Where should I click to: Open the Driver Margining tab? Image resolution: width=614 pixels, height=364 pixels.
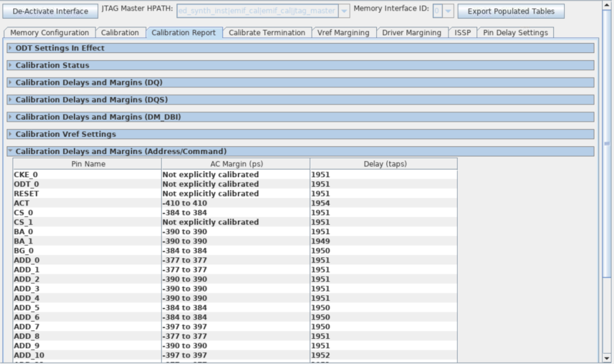pyautogui.click(x=411, y=33)
